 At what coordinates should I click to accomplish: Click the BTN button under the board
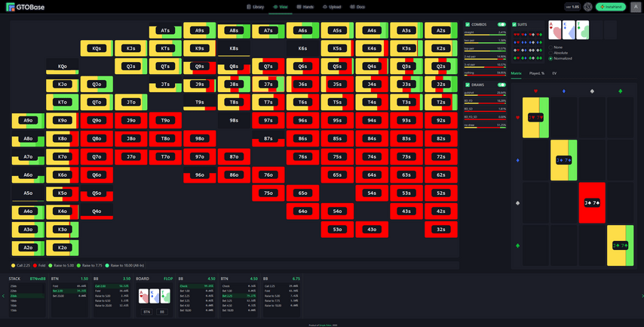coord(146,311)
